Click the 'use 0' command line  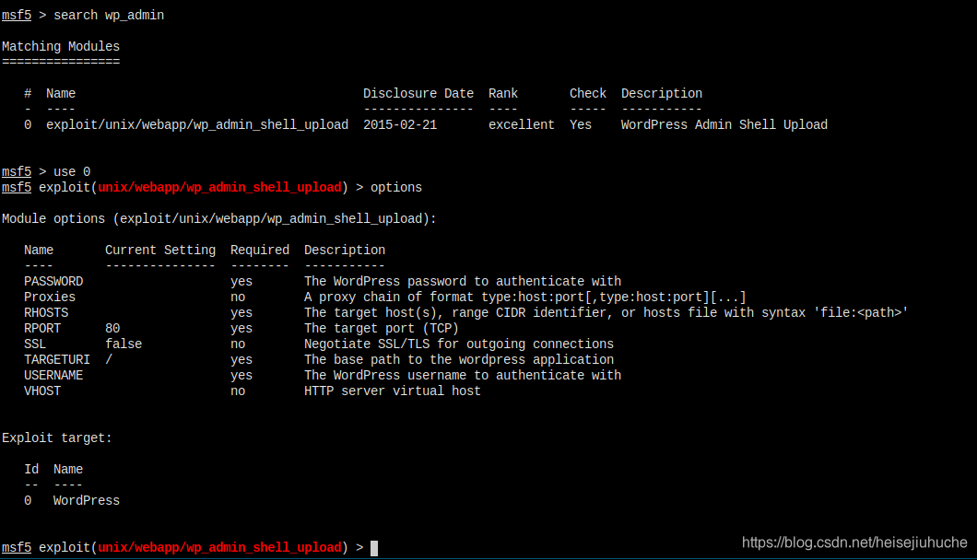tap(72, 172)
